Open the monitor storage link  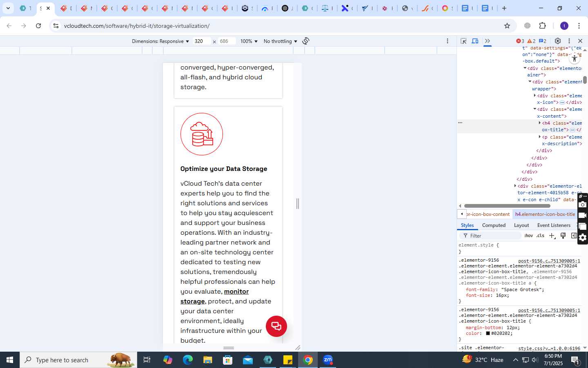(214, 296)
